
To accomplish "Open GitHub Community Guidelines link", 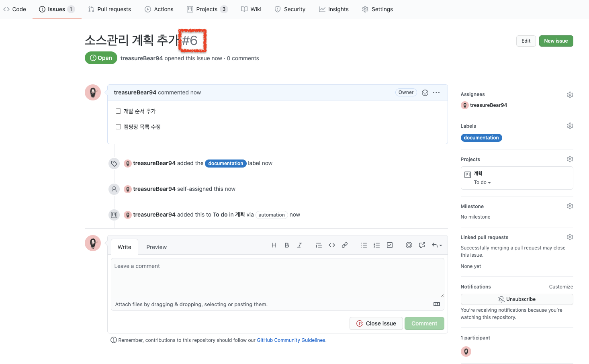I will tap(291, 340).
